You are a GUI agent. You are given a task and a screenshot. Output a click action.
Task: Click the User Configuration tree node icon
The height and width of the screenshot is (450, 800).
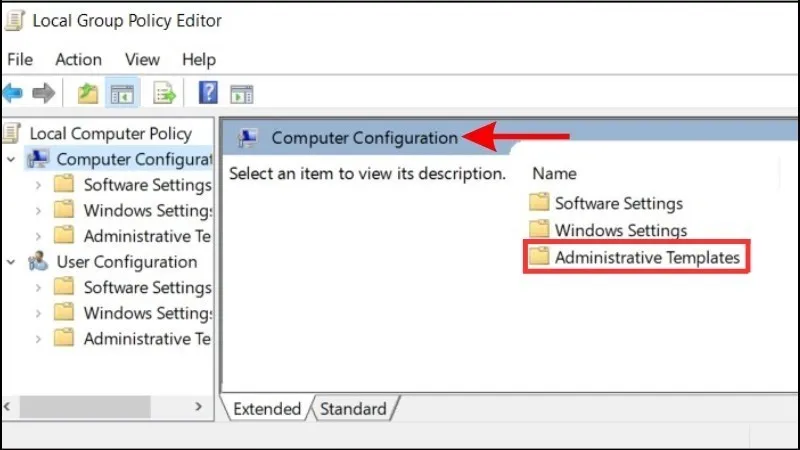[x=38, y=261]
